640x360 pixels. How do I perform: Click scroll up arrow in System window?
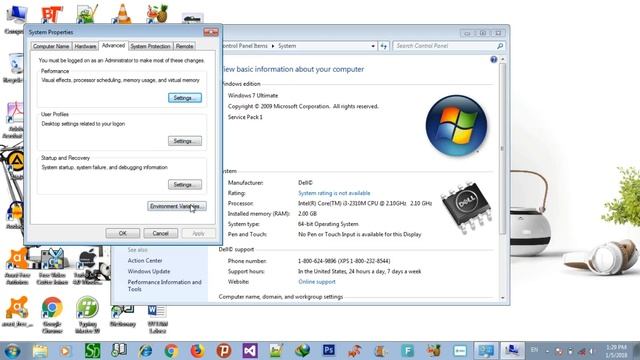[x=502, y=60]
